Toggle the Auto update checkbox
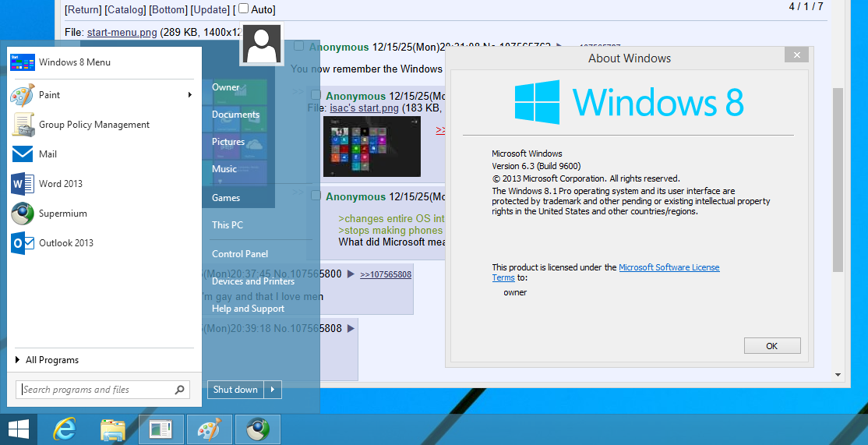Screen dimensions: 868x445 [244, 9]
